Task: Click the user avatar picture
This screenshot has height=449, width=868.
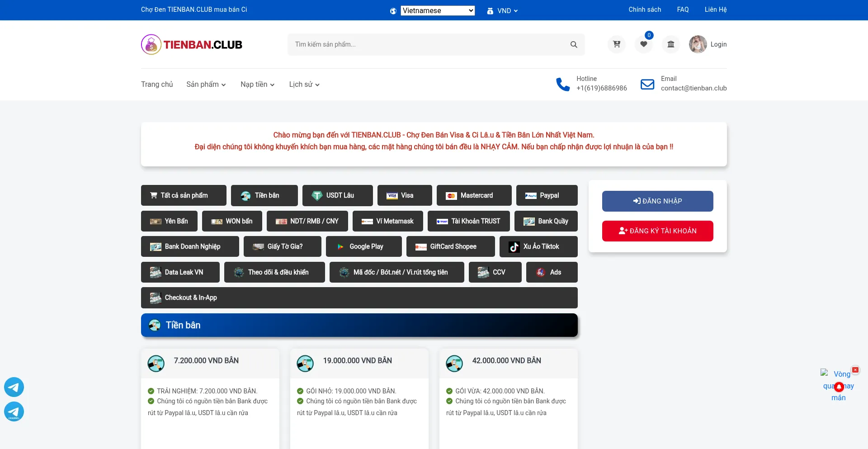Action: click(x=698, y=44)
